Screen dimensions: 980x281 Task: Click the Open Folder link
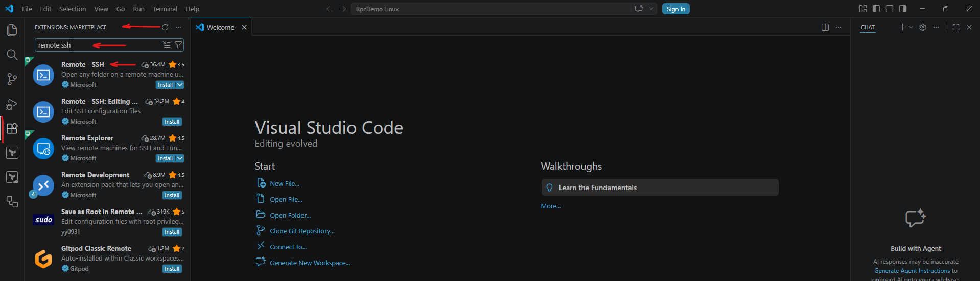click(x=290, y=215)
